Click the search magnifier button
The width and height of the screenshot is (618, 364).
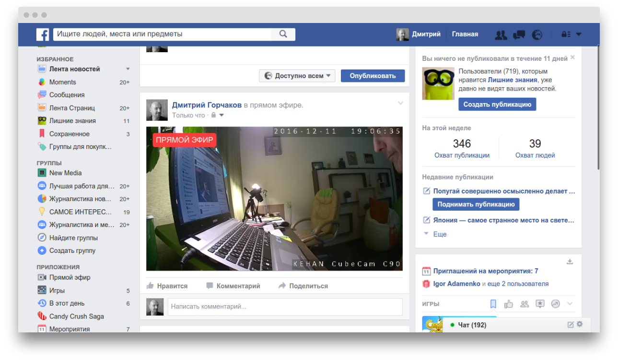click(x=283, y=34)
